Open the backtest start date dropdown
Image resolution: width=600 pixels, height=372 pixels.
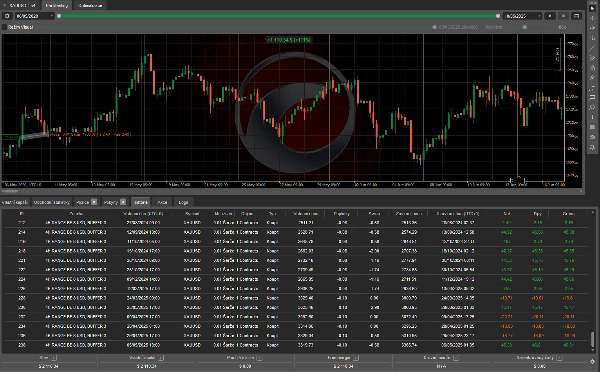34,16
